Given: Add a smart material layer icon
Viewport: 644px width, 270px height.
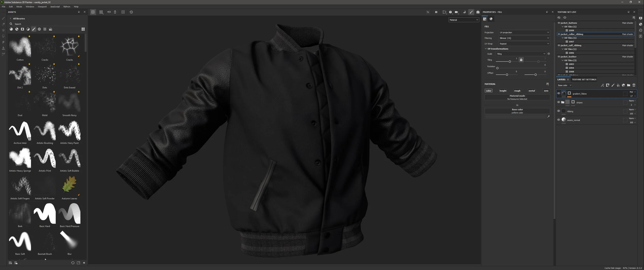Looking at the screenshot, I should 623,85.
